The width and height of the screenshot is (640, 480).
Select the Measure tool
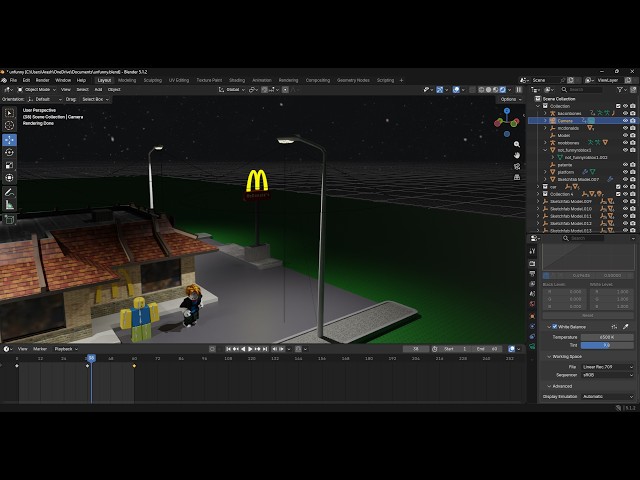coord(9,205)
